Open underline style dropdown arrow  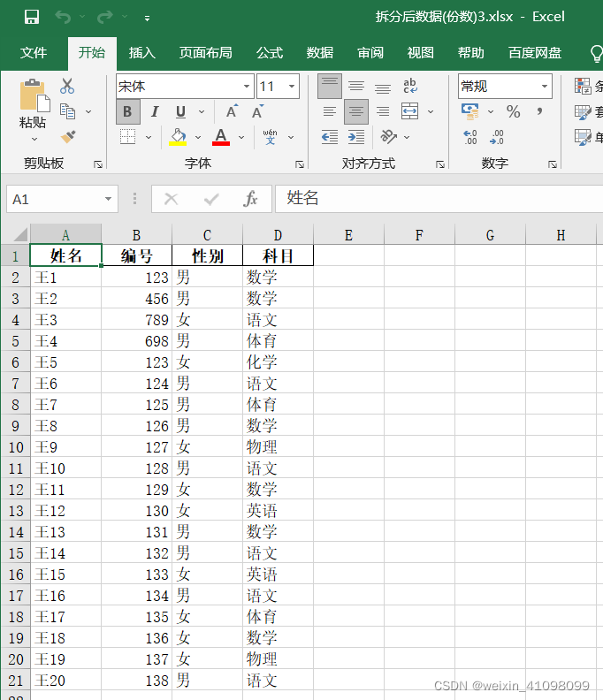tap(202, 111)
